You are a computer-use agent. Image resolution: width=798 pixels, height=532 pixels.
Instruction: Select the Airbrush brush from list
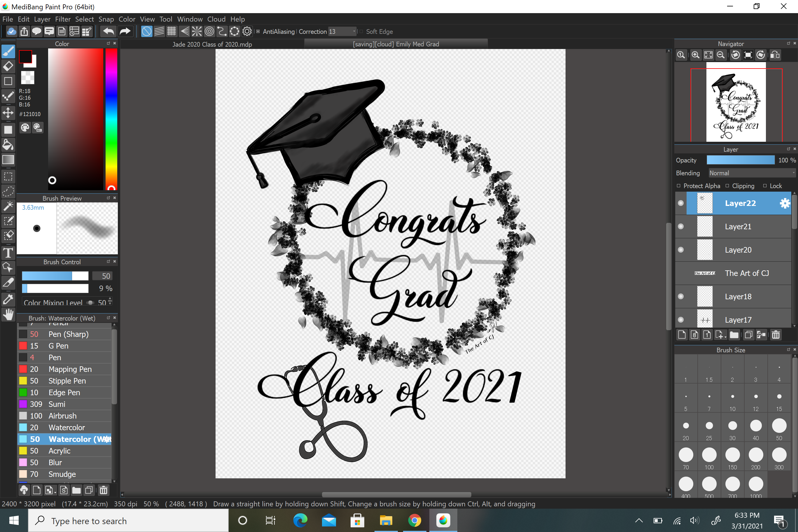coord(62,416)
